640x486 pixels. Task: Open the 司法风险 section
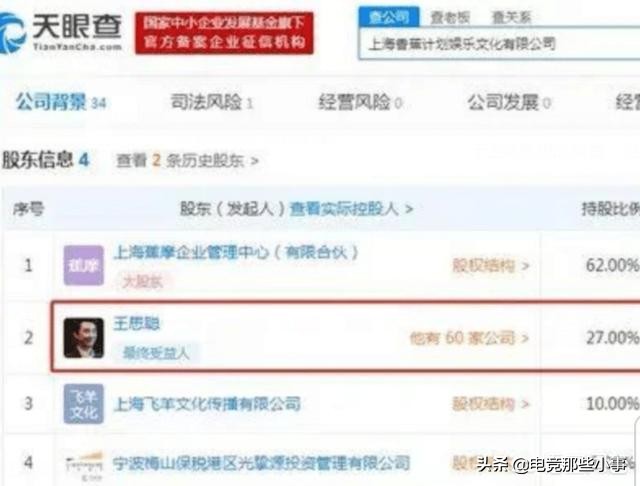click(x=212, y=102)
